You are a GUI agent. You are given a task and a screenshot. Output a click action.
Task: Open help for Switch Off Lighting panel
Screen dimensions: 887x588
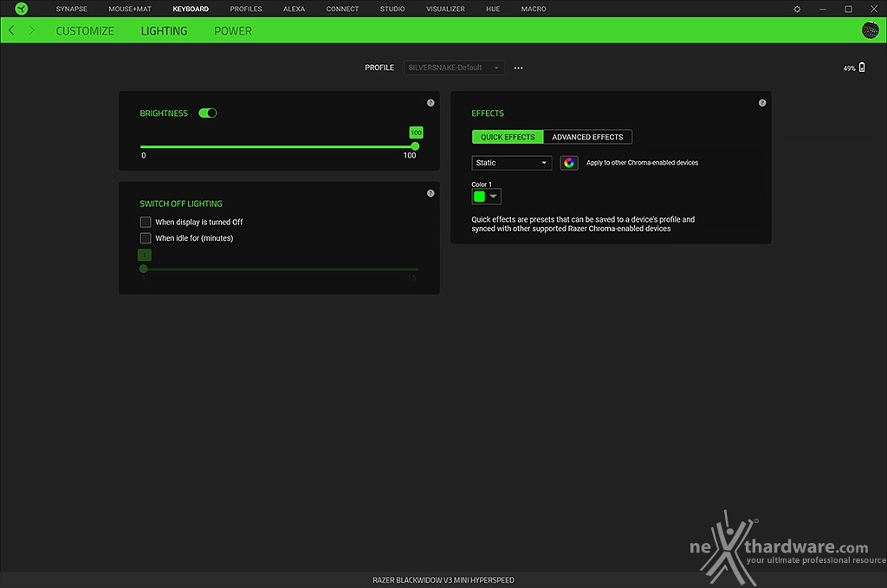coord(431,193)
